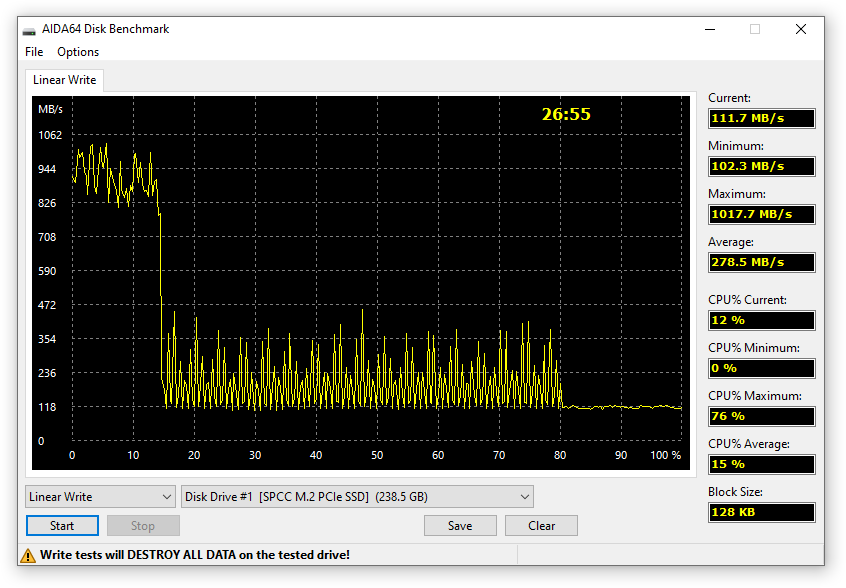Open the Disk Drive #1 selection dropdown
This screenshot has height=588, width=846.
[x=357, y=497]
